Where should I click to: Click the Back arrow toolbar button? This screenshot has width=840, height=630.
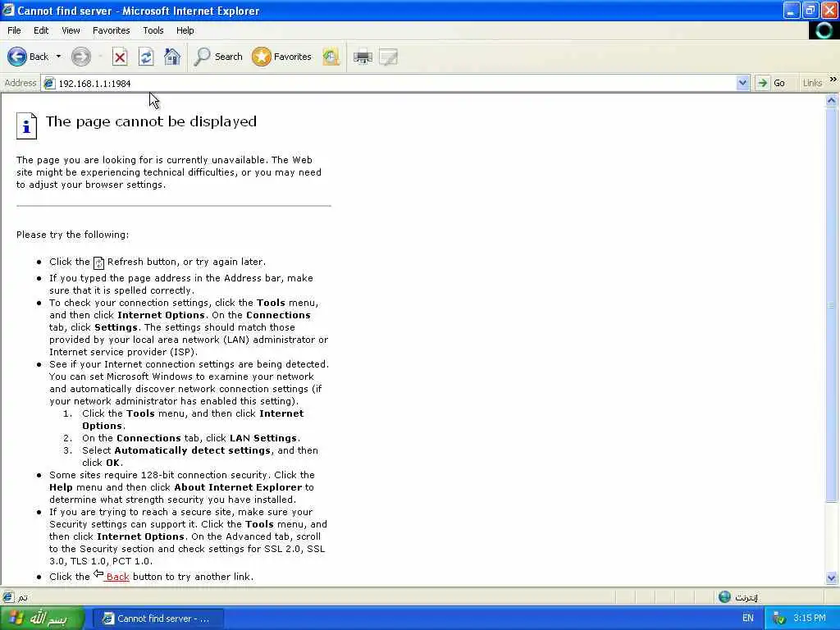[28, 57]
